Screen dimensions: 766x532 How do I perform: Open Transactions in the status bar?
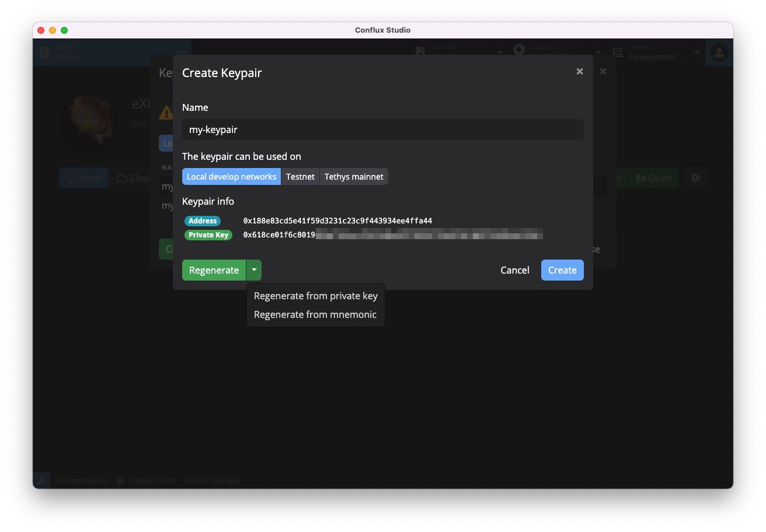click(146, 481)
